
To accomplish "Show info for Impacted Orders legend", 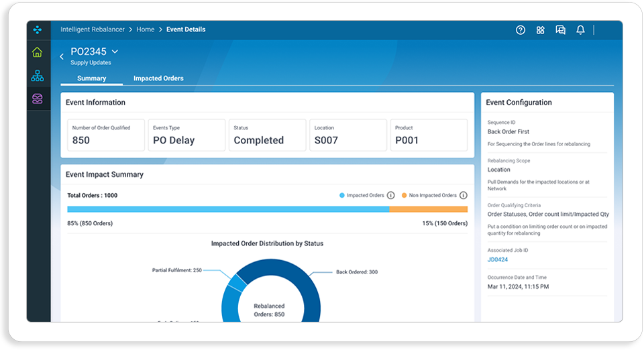I will pyautogui.click(x=391, y=195).
